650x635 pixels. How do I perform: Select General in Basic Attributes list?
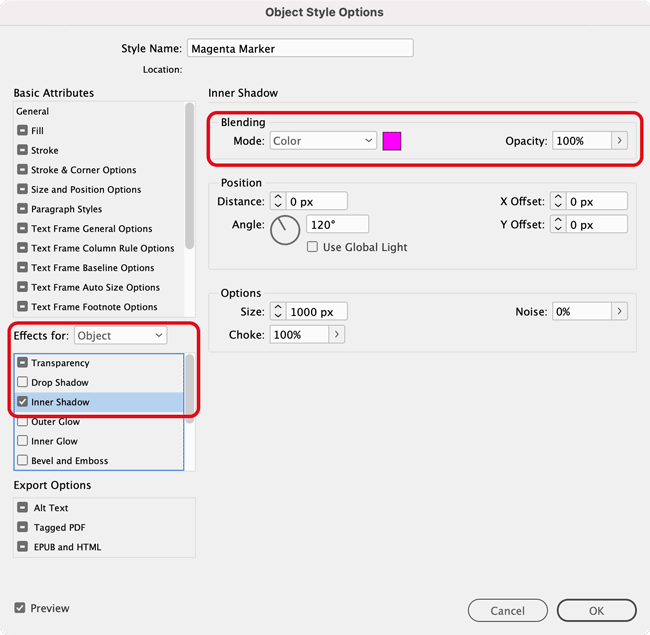point(32,111)
